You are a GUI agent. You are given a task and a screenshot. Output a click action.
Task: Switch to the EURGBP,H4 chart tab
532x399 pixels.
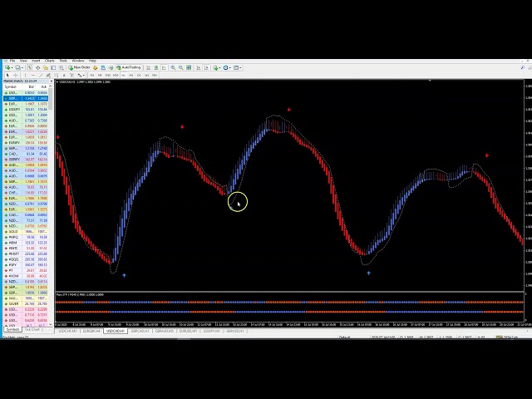[91, 331]
